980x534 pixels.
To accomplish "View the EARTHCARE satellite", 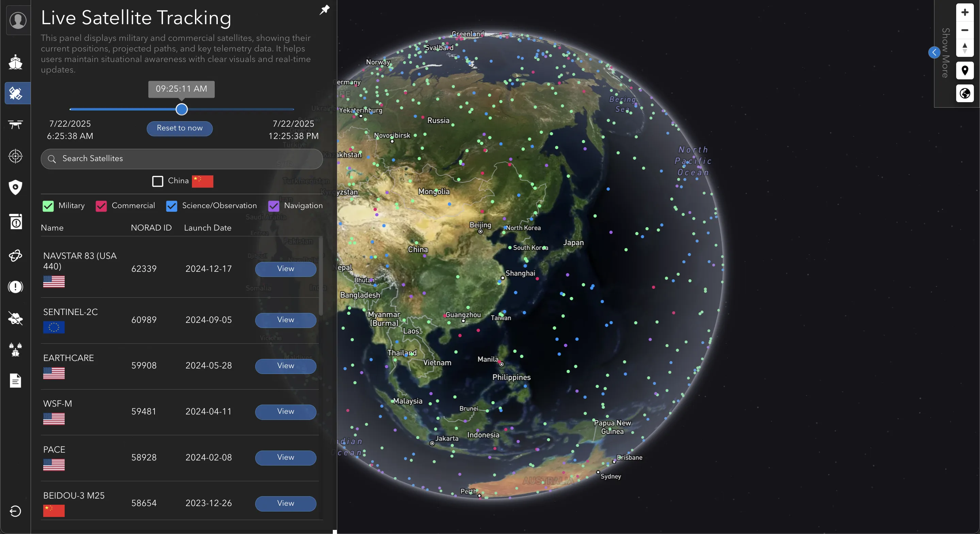I will click(x=286, y=366).
